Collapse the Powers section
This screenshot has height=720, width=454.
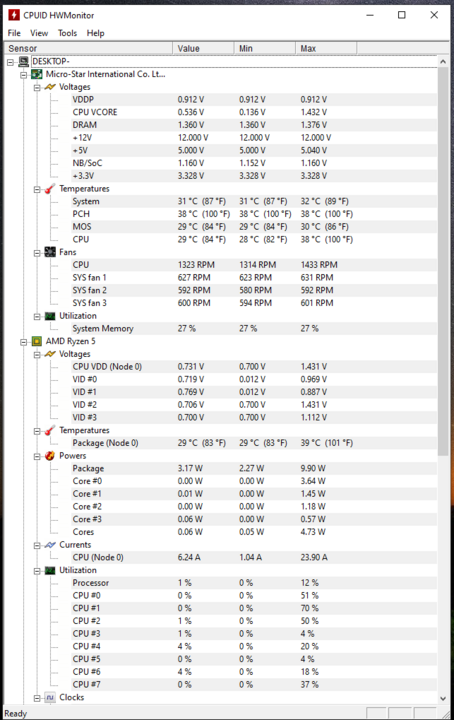(37, 456)
